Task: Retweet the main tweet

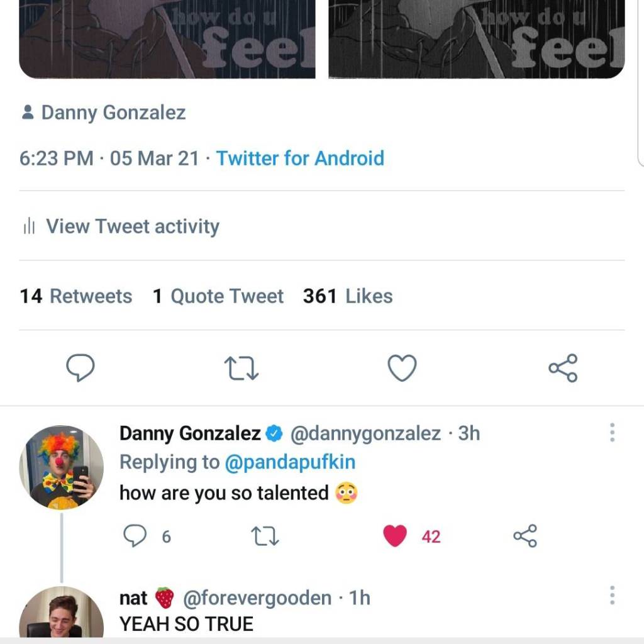Action: [x=242, y=368]
